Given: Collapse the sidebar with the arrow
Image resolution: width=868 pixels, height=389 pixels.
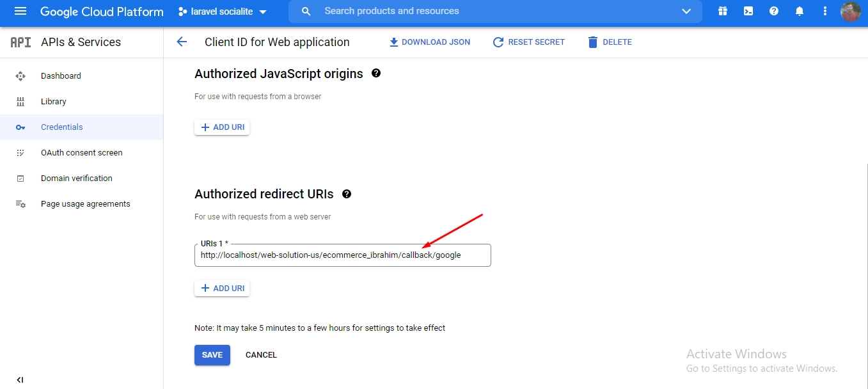Looking at the screenshot, I should (20, 379).
